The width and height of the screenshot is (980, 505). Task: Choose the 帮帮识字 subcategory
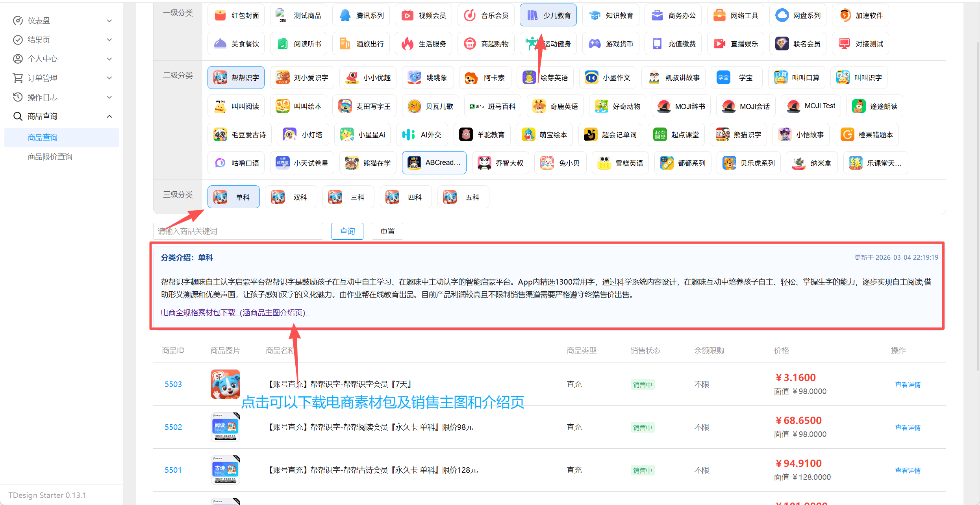tap(235, 77)
